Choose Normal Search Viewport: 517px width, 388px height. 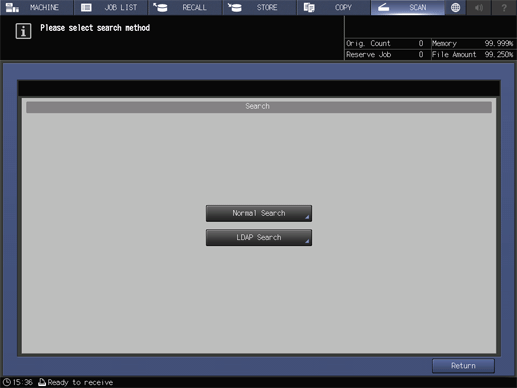[x=259, y=213]
